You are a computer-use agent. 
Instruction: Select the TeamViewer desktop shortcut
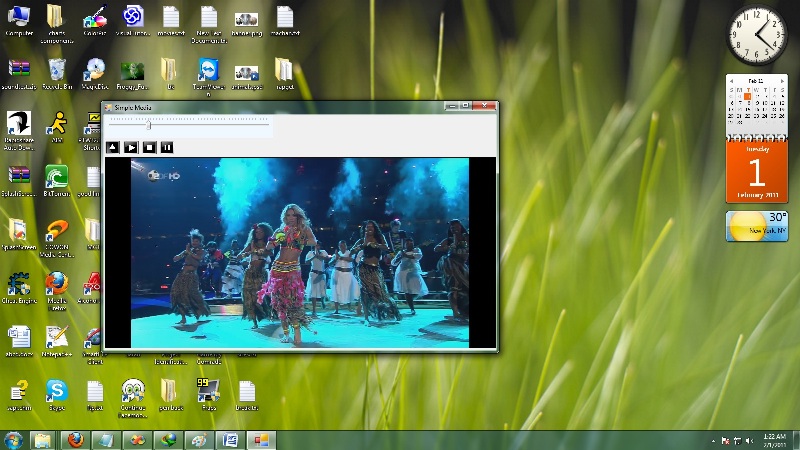[208, 71]
